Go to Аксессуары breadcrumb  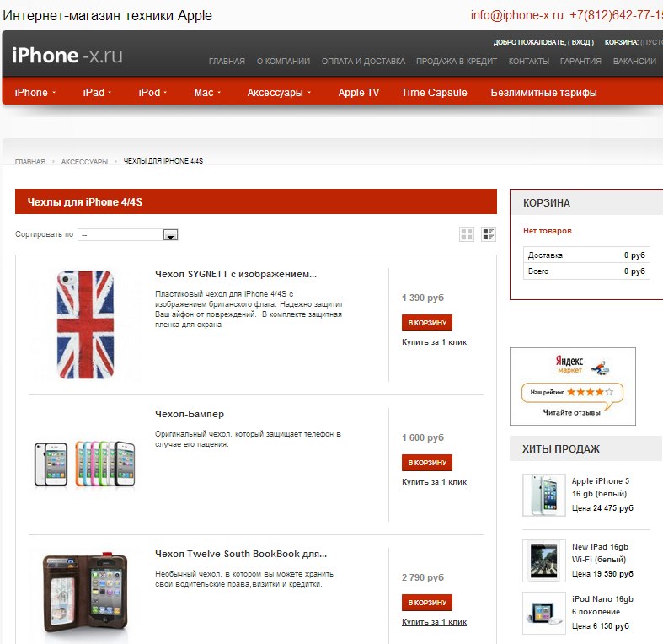(x=84, y=162)
